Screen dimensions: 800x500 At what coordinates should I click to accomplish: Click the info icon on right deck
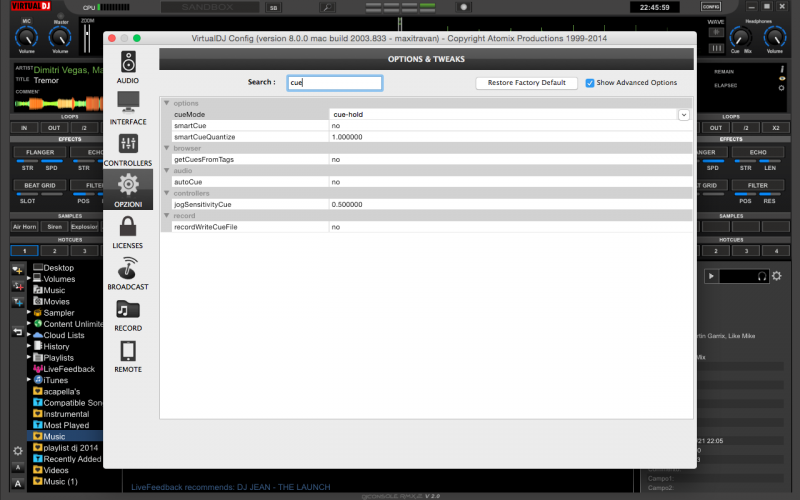tap(781, 69)
